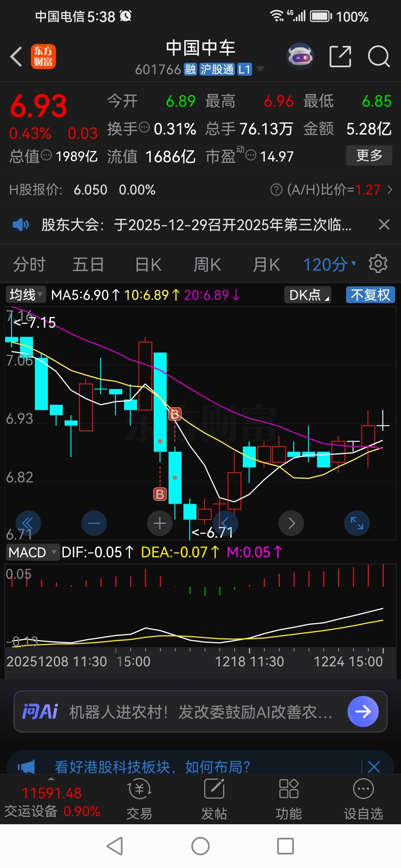Screen dimensions: 401x868
Task: Tap the H股报价 6.050 value
Action: coord(90,190)
